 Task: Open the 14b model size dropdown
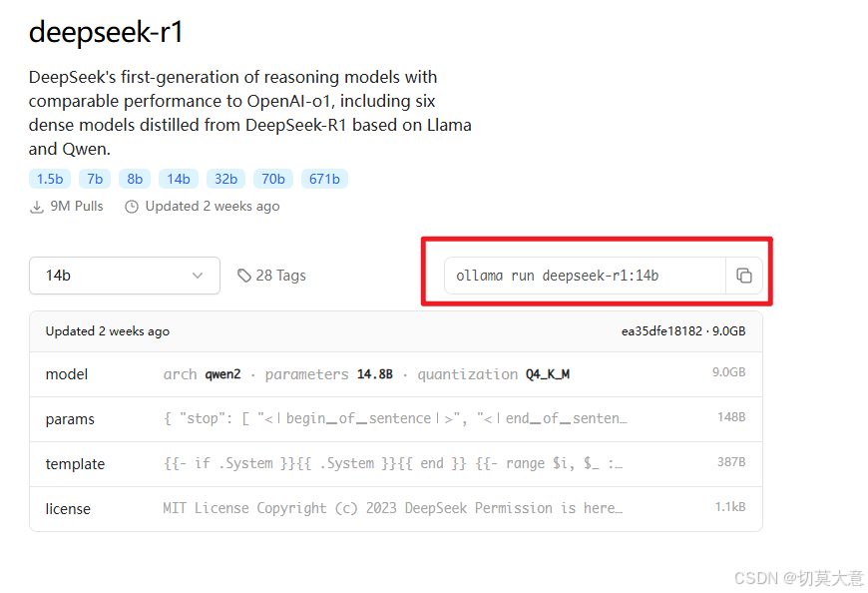pyautogui.click(x=125, y=276)
